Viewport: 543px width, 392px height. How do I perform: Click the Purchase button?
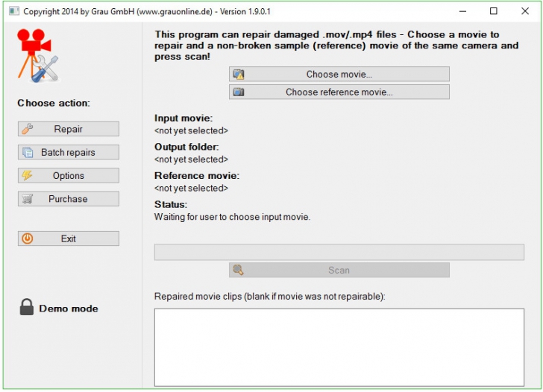[68, 199]
